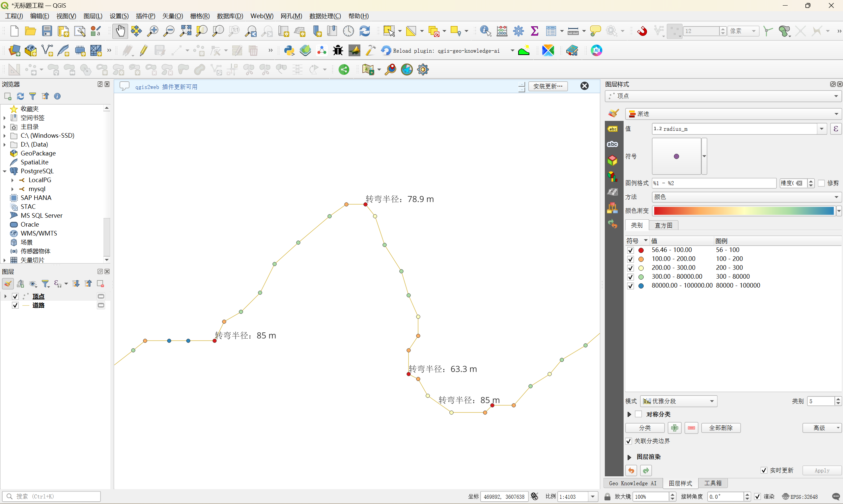Uncheck the 56.46 - 100.00 class checkbox
843x504 pixels.
(x=631, y=250)
